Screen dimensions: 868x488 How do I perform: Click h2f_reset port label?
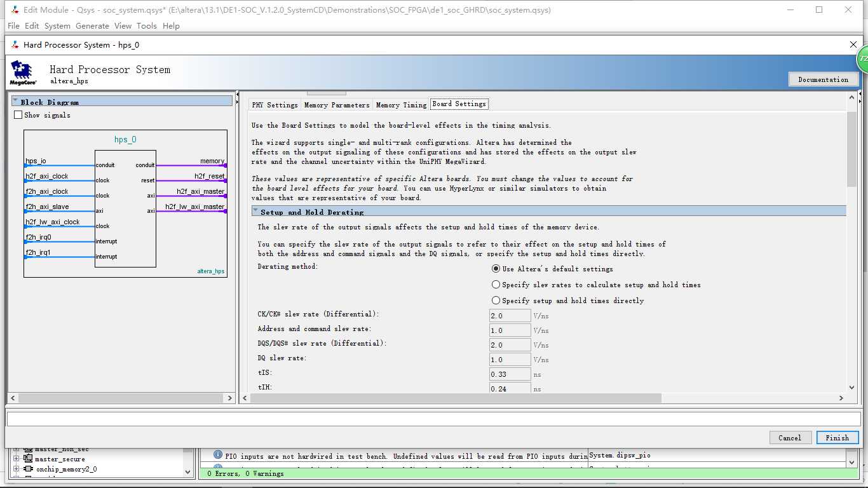click(x=210, y=176)
